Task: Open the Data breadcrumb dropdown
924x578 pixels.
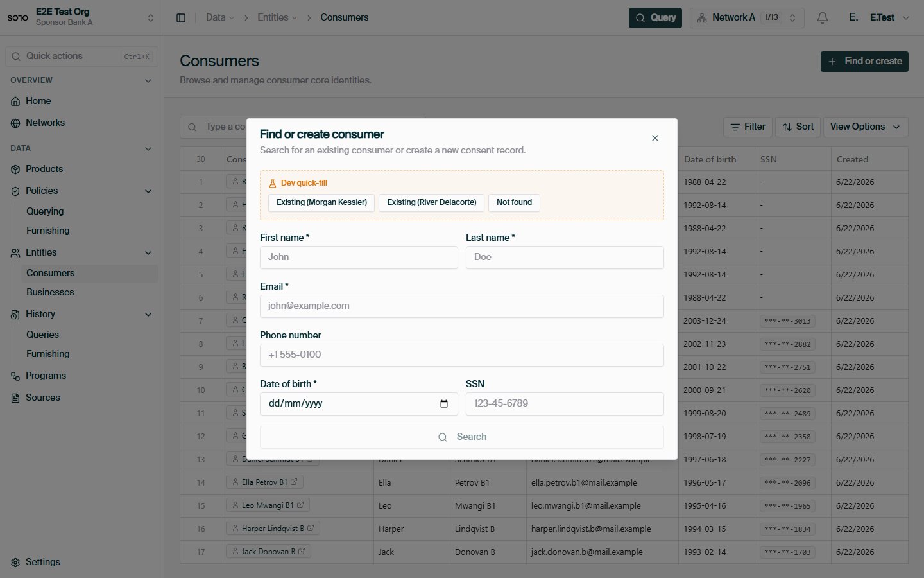Action: [220, 17]
